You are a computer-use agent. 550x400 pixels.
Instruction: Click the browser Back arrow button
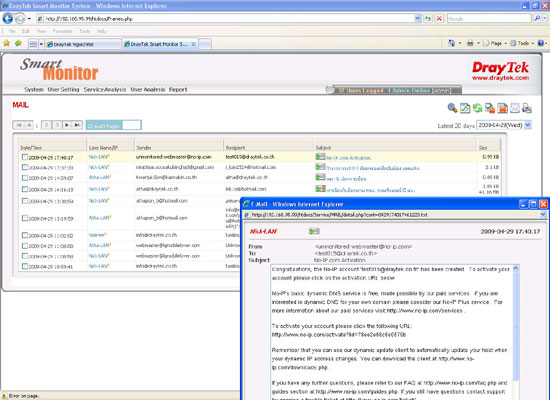[7, 18]
